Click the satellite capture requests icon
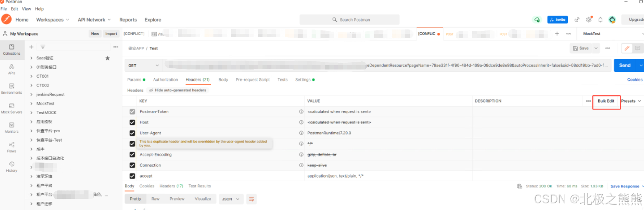644x210 pixels. tap(577, 20)
